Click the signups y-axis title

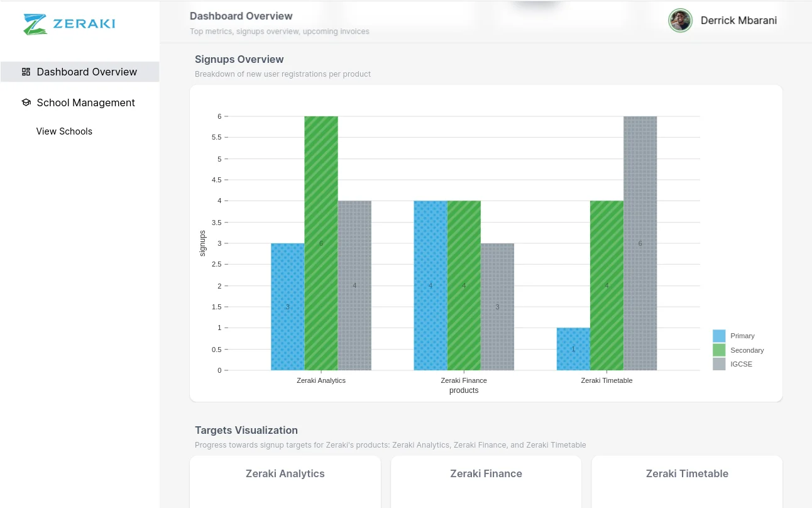pyautogui.click(x=202, y=243)
